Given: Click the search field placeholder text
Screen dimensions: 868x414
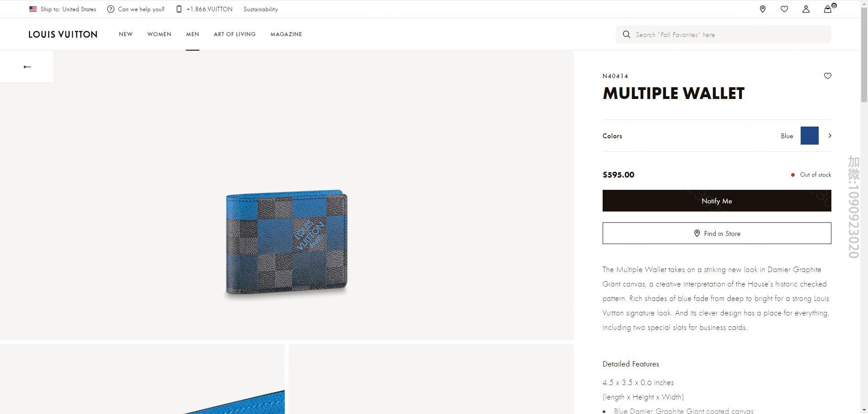Looking at the screenshot, I should (x=675, y=35).
